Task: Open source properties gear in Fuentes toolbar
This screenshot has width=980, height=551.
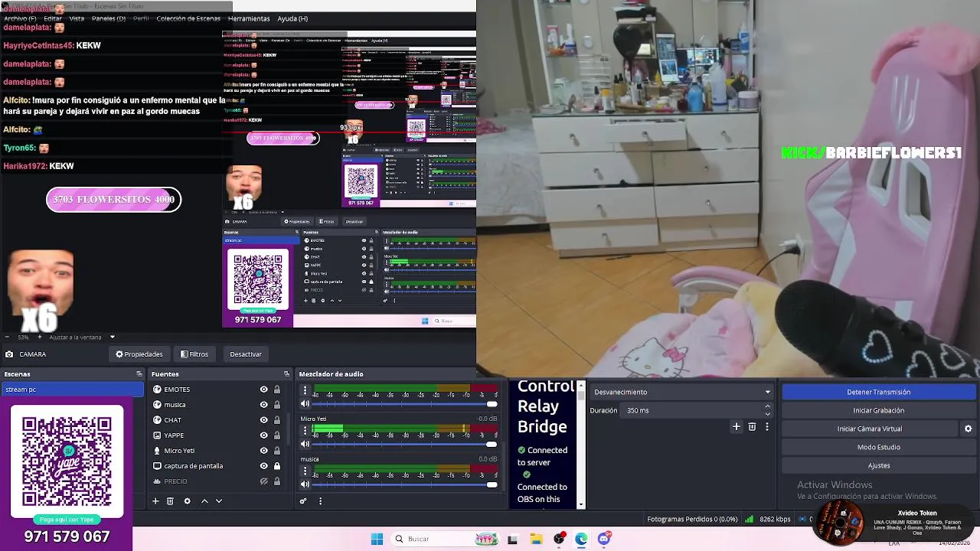Action: tap(187, 501)
